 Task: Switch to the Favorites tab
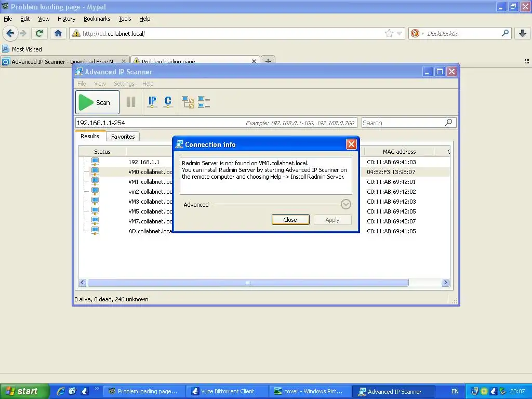(123, 137)
